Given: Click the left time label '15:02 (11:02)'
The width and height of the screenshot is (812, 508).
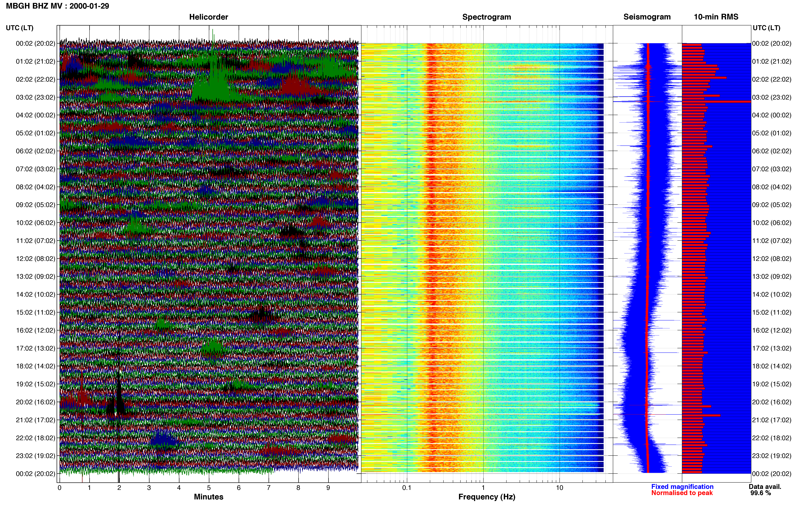Looking at the screenshot, I should (36, 313).
